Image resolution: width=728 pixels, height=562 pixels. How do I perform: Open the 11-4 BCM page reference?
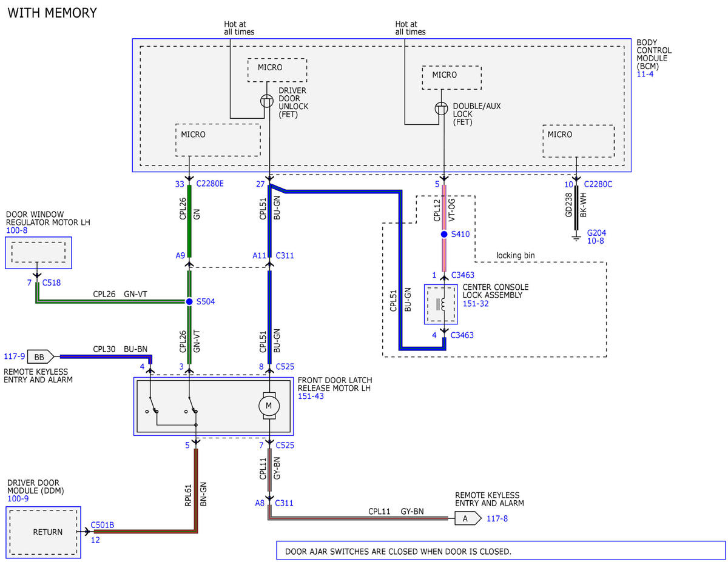tap(645, 75)
